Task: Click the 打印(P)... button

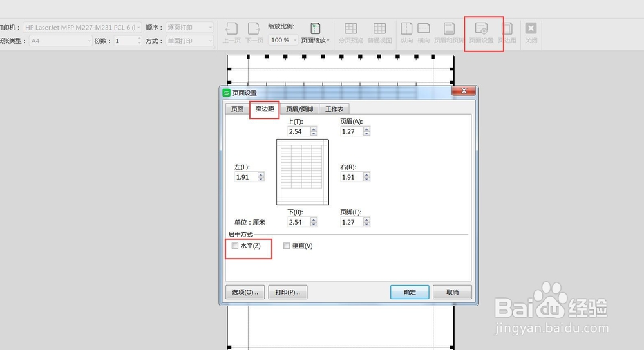Action: pos(287,292)
